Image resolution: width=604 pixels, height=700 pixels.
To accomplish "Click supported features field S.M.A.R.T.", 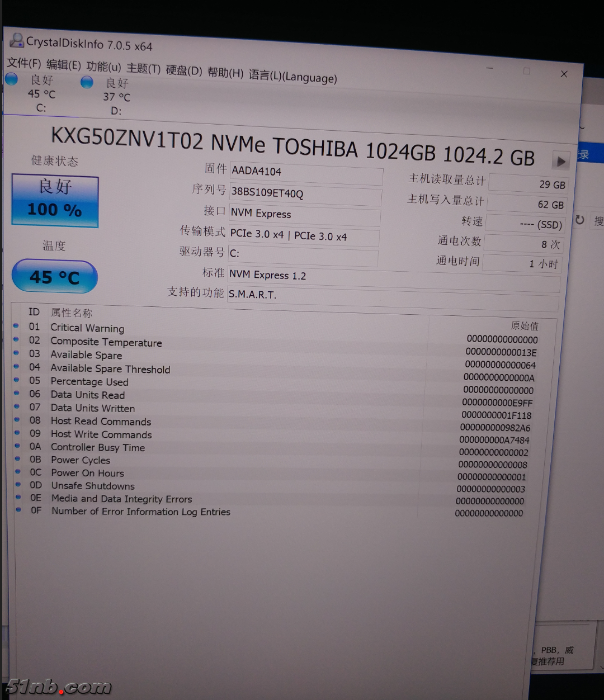I will click(x=393, y=298).
